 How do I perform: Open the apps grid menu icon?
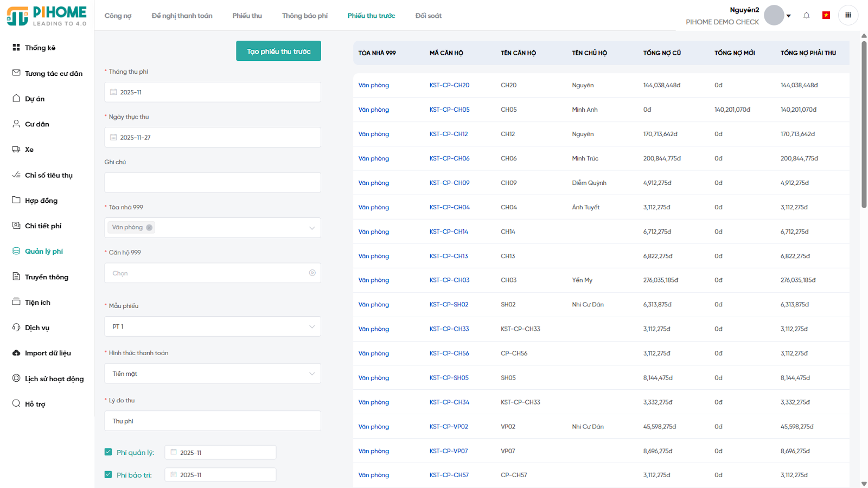848,15
